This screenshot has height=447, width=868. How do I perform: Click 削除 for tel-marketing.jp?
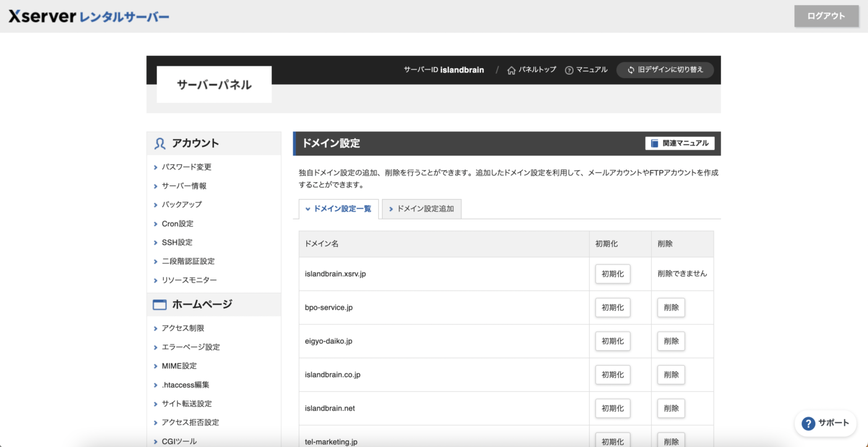(x=671, y=440)
